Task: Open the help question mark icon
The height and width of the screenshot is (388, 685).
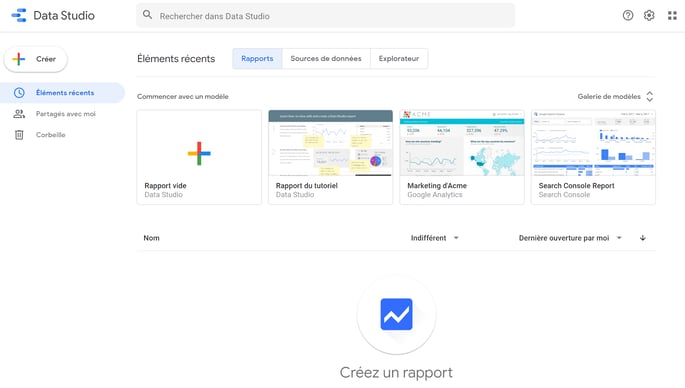Action: (x=628, y=16)
